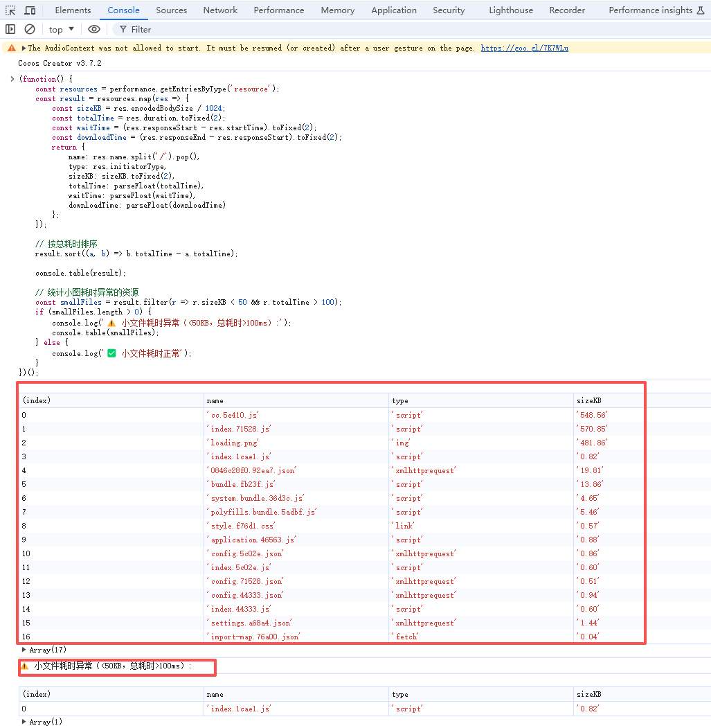Click the AudioContext warning triangle icon
Image resolution: width=711 pixels, height=728 pixels.
click(x=11, y=48)
